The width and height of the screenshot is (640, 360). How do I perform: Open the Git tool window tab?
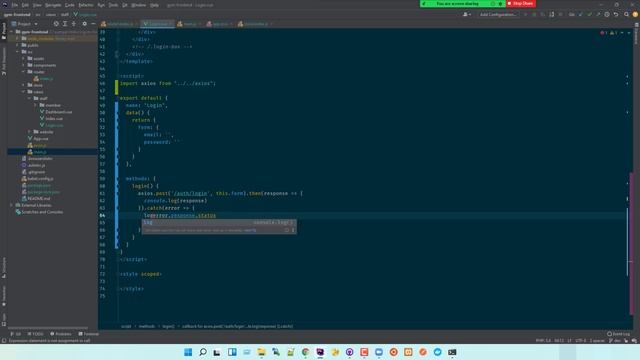click(x=16, y=334)
